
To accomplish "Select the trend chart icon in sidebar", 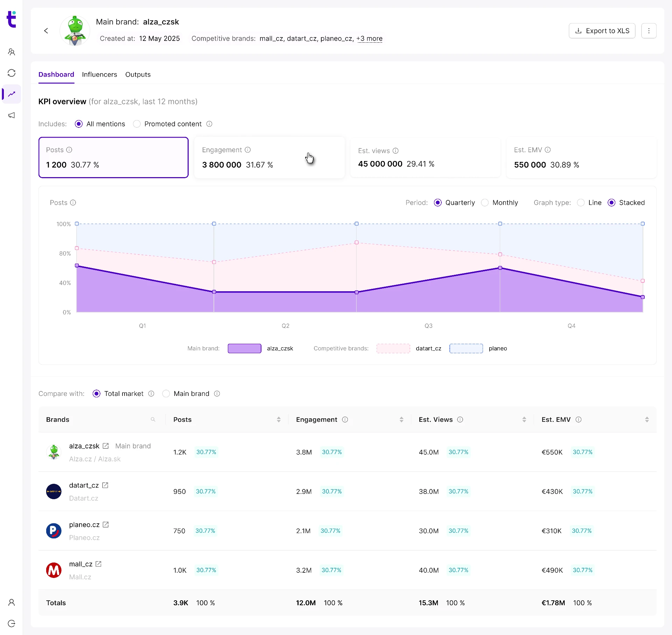I will (12, 94).
